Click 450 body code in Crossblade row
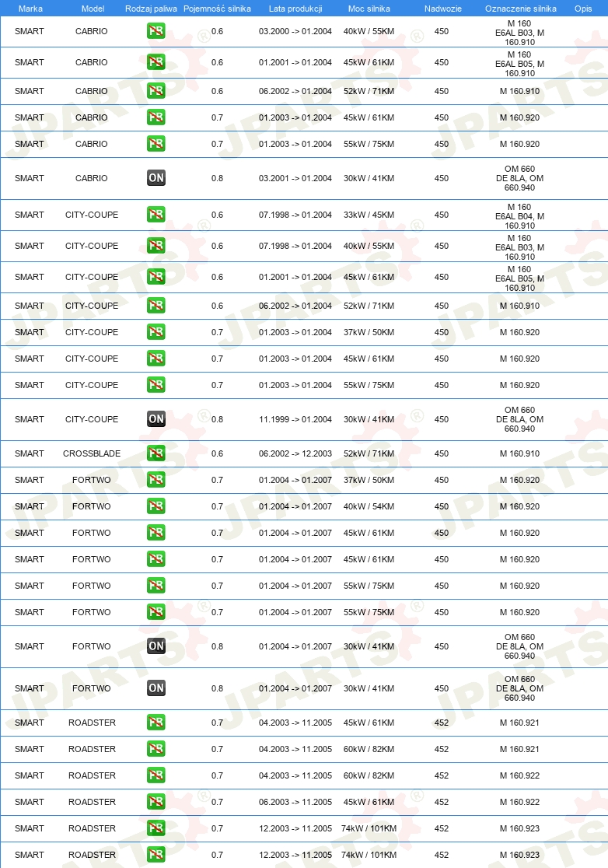The image size is (608, 868). [x=442, y=453]
